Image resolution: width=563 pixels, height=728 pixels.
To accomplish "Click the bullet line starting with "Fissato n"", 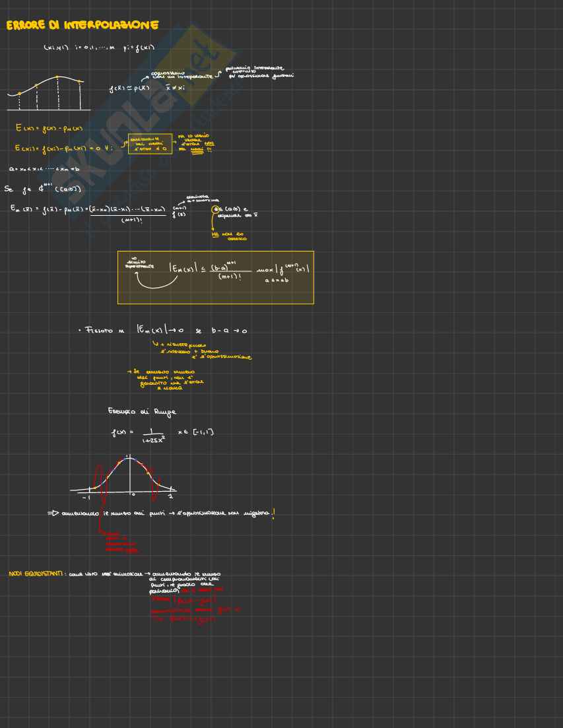I will pos(166,330).
